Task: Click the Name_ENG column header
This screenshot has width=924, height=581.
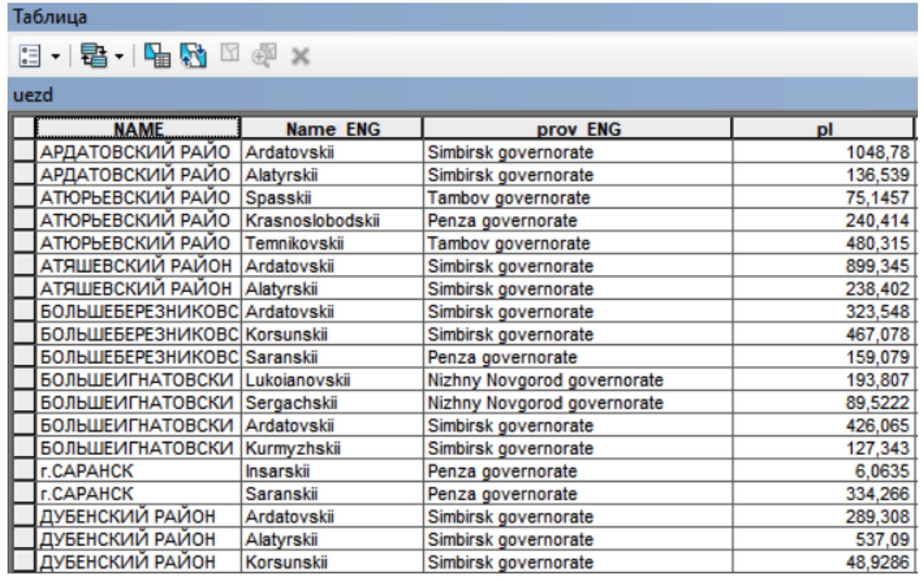Action: [x=332, y=128]
